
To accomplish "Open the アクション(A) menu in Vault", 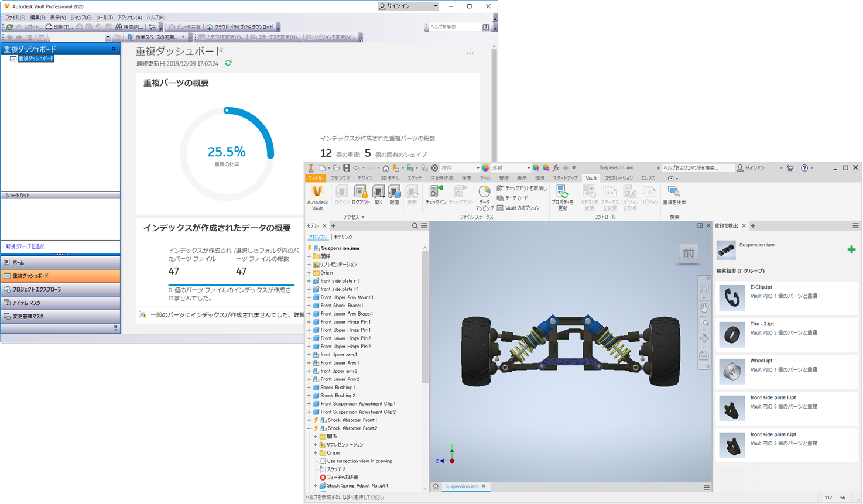I will click(x=129, y=18).
